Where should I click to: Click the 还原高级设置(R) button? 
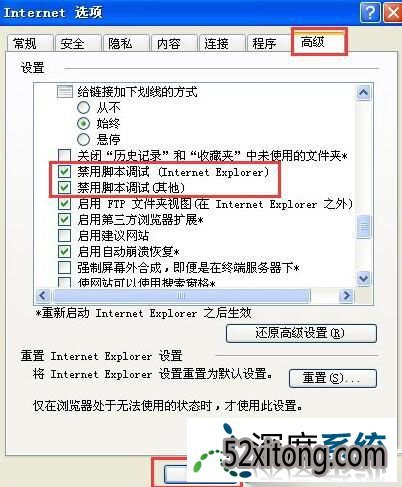[x=301, y=333]
